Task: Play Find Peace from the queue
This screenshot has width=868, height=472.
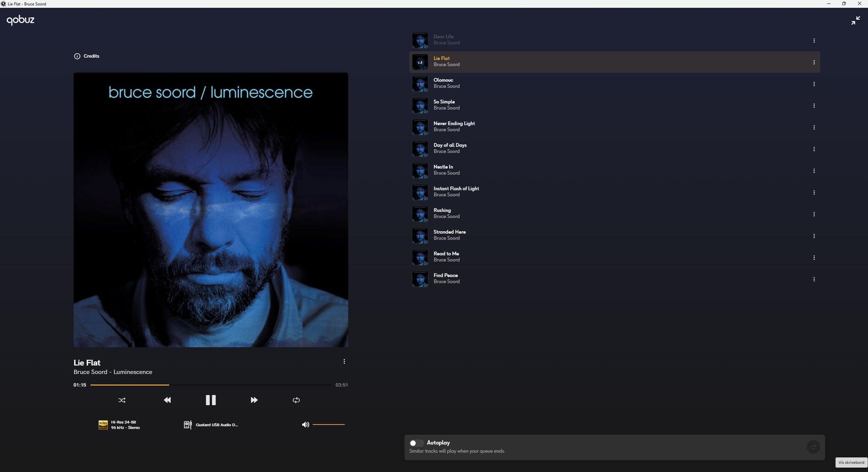Action: pos(615,279)
